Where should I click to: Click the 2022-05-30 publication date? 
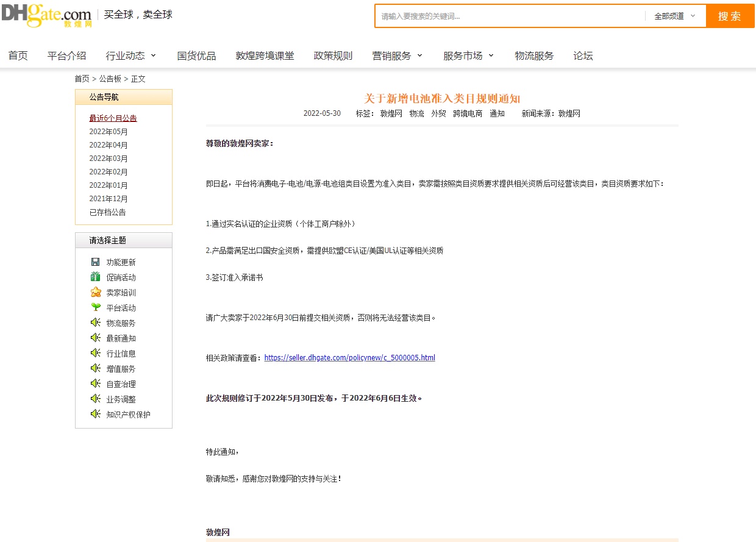[x=323, y=113]
